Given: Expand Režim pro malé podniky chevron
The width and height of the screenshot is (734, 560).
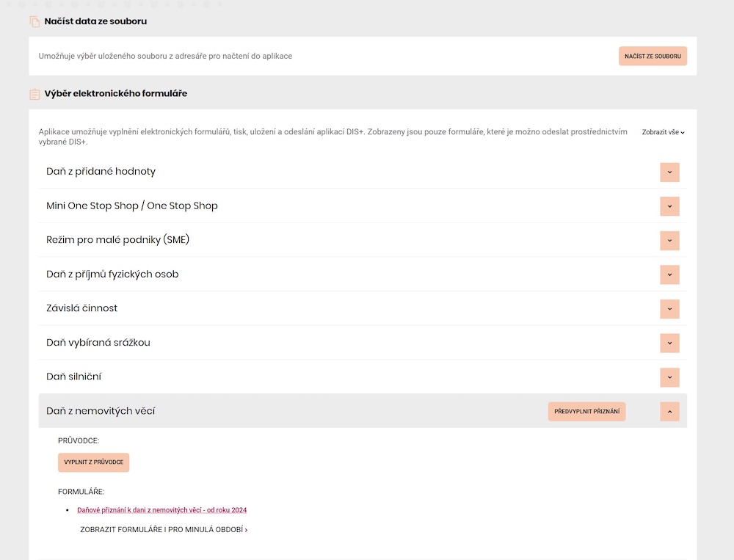Looking at the screenshot, I should [x=669, y=241].
